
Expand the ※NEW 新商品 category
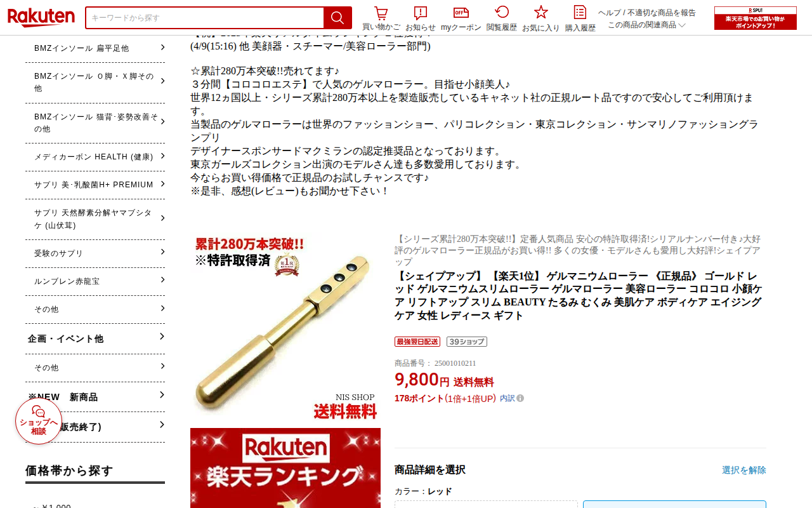point(95,397)
